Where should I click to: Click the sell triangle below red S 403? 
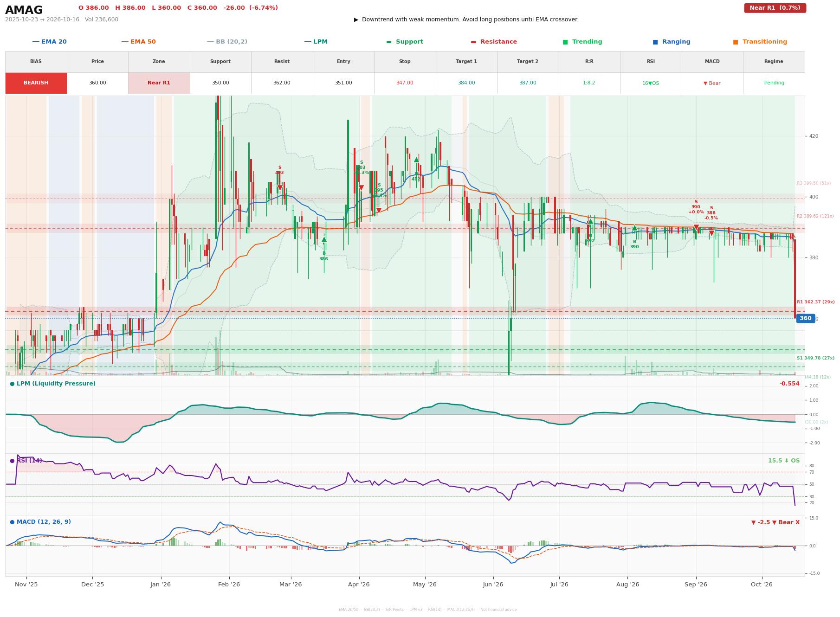(x=279, y=188)
